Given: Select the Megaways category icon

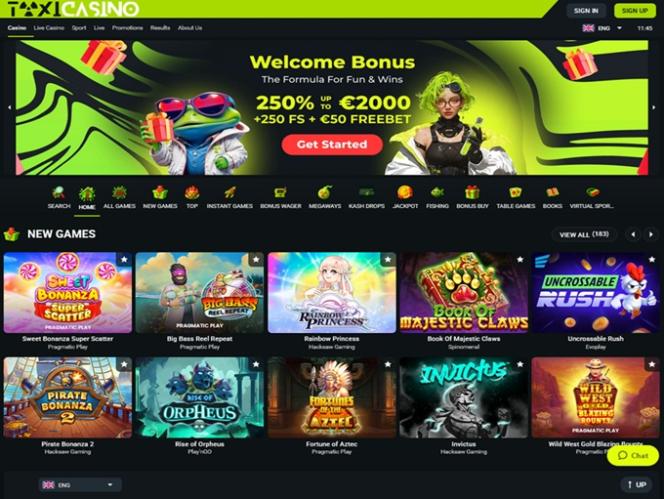Looking at the screenshot, I should [325, 197].
